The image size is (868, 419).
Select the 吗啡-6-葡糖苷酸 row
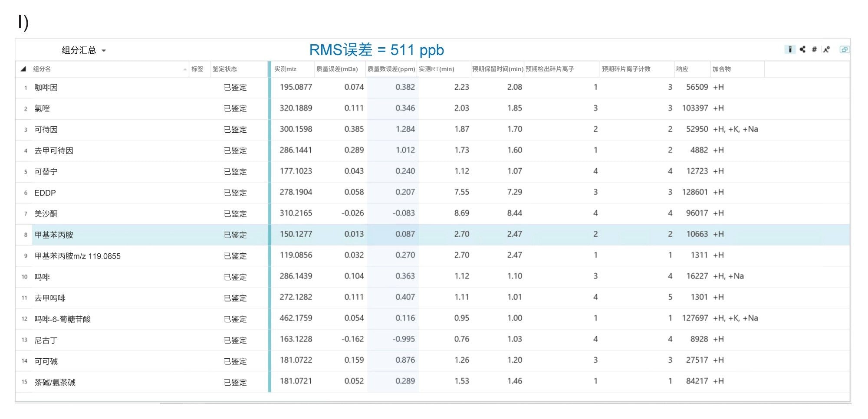click(433, 319)
